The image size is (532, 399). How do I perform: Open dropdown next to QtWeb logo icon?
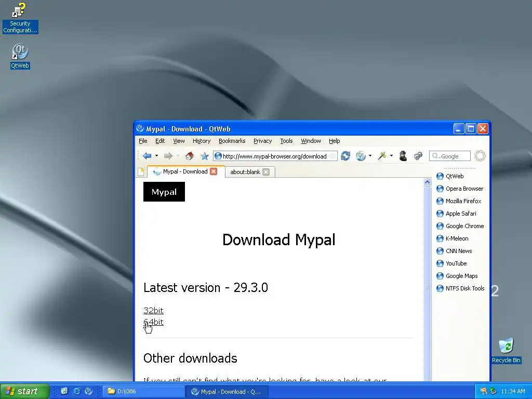[x=370, y=156]
